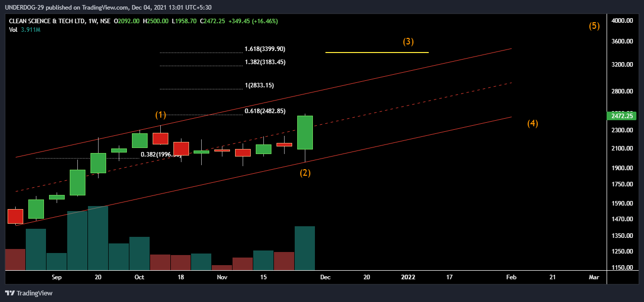Click the Dec label on time axis
The height and width of the screenshot is (302, 644).
326,277
